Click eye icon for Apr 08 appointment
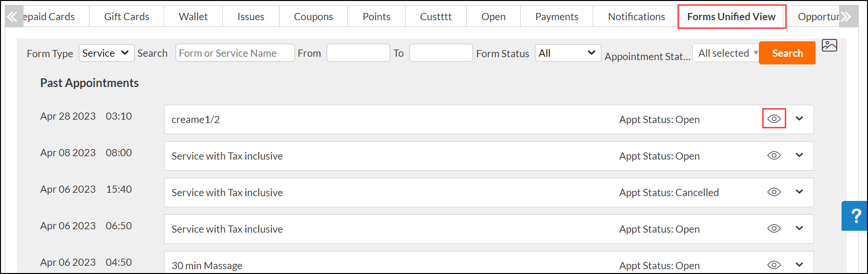Viewport: 868px width, 274px height. (774, 155)
